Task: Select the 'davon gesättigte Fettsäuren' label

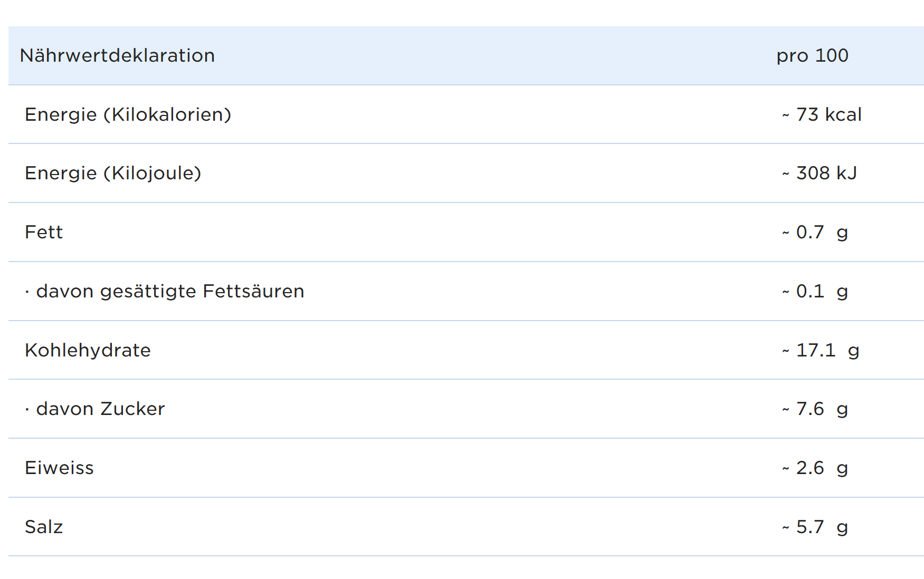Action: pyautogui.click(x=170, y=291)
